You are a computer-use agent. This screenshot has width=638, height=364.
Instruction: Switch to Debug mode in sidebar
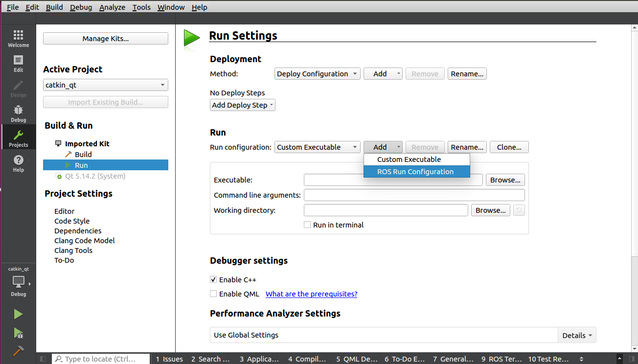(18, 113)
